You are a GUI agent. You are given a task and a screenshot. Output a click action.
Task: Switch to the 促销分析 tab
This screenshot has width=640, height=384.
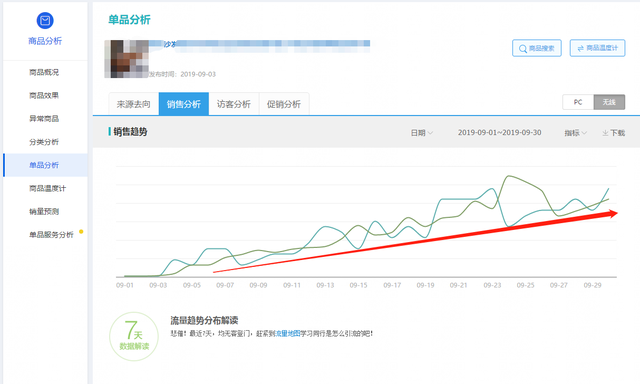click(284, 104)
